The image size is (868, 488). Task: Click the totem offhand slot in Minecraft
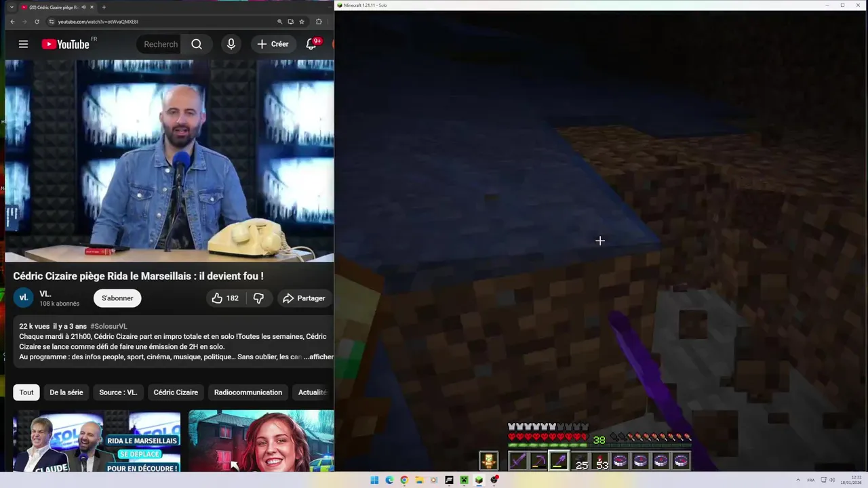[488, 461]
